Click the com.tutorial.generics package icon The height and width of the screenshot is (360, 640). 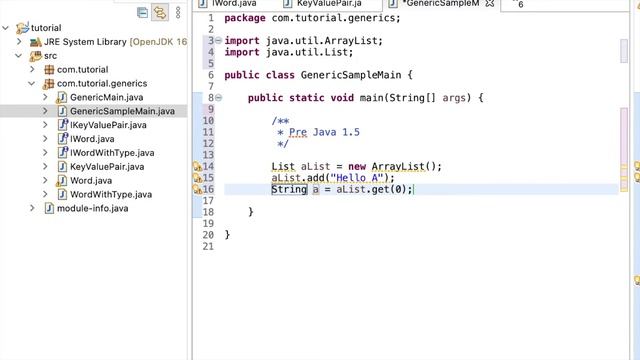click(49, 84)
